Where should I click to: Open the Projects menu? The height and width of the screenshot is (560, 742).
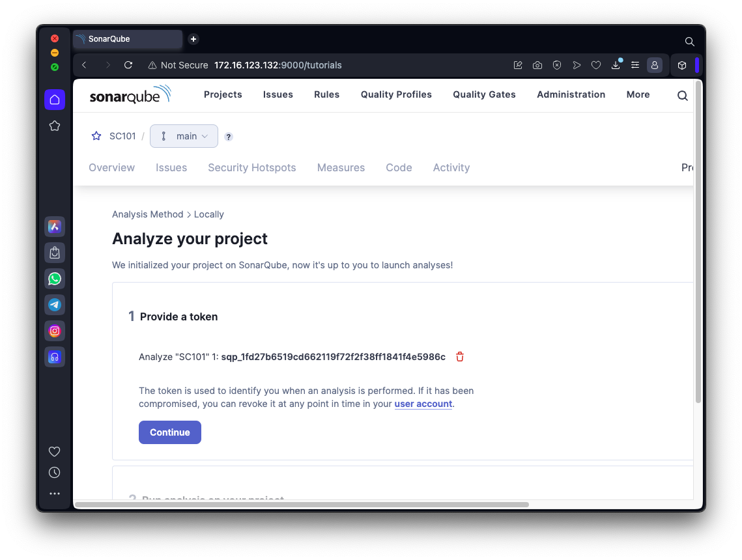pos(223,94)
